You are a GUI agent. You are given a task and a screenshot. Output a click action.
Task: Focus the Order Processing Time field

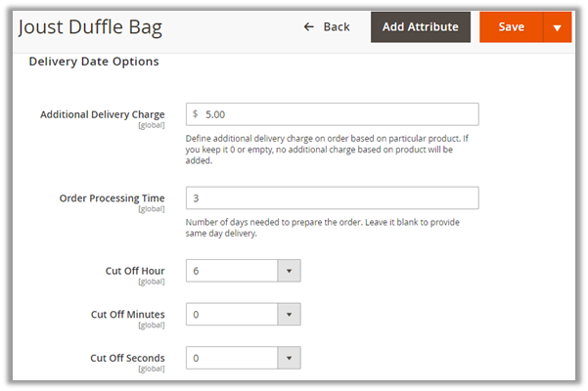tap(332, 198)
